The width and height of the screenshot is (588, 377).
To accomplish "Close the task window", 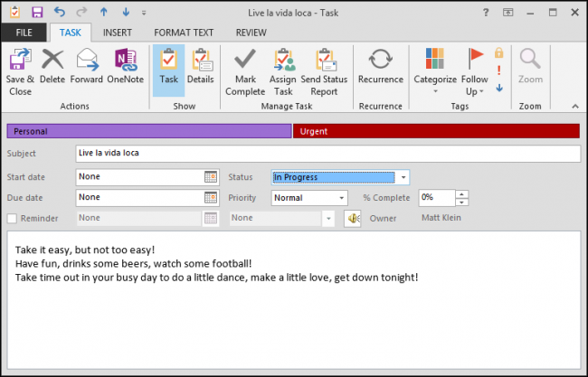I will [x=574, y=13].
